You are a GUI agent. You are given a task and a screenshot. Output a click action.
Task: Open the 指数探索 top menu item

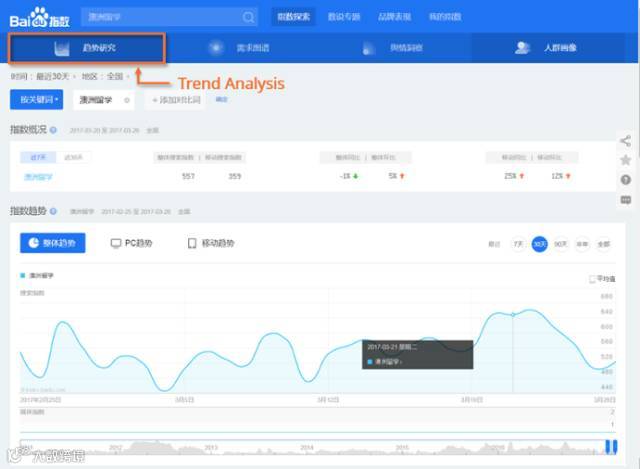coord(293,17)
